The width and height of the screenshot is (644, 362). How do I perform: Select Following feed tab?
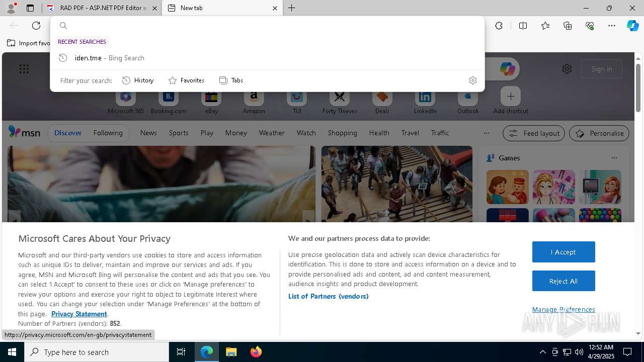[x=108, y=133]
